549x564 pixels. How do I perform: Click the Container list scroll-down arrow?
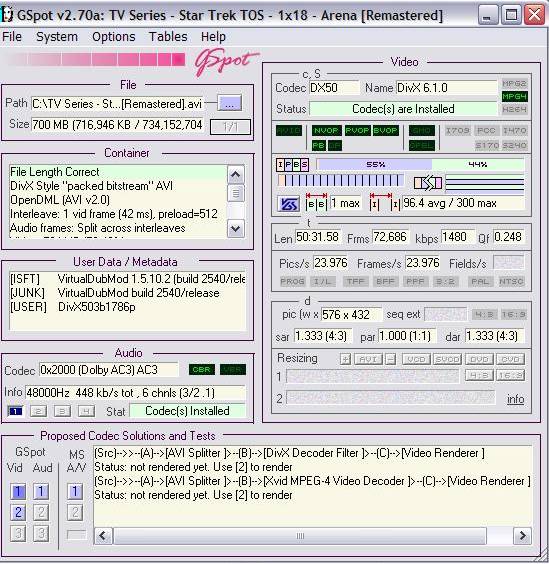click(236, 228)
